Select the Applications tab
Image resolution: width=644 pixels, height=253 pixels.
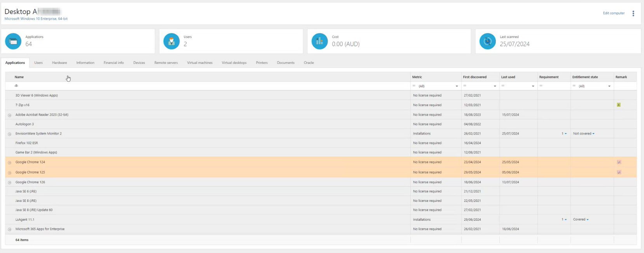pyautogui.click(x=15, y=63)
